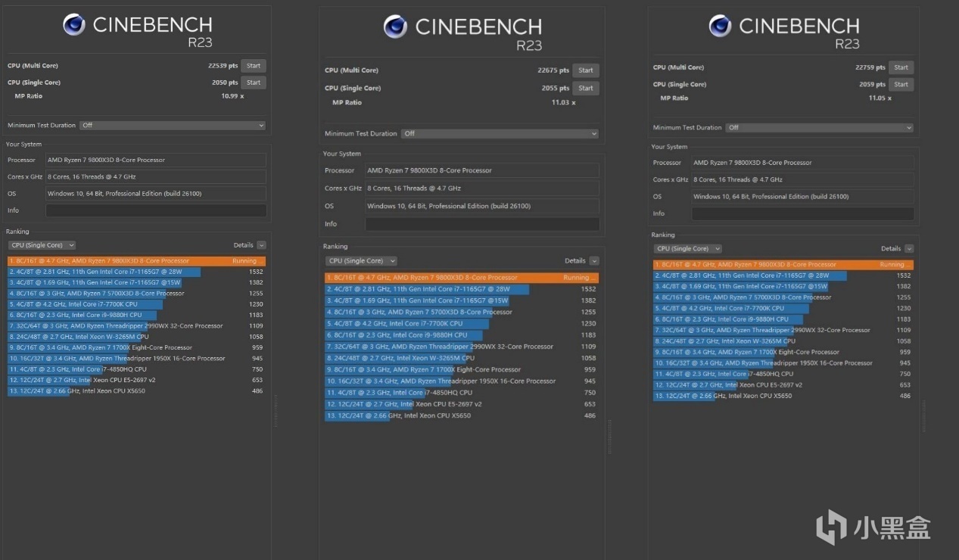
Task: Start the multi core test scoring 22675 pts
Action: point(586,70)
